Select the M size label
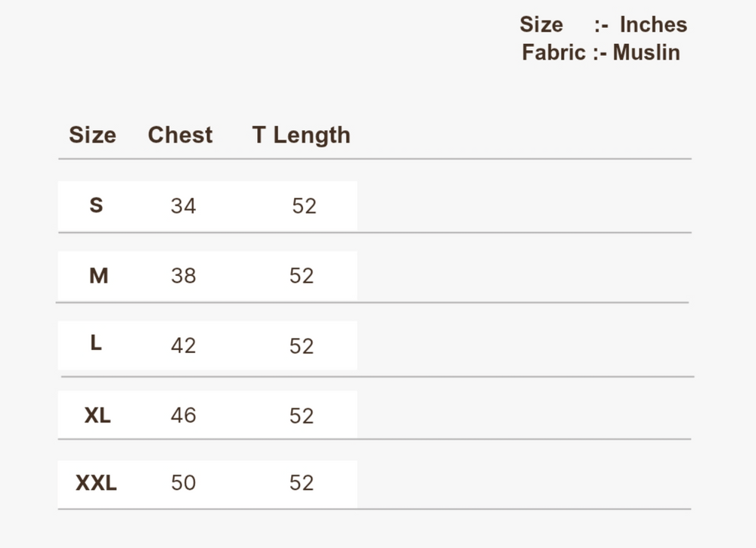Image resolution: width=756 pixels, height=548 pixels. [x=98, y=276]
